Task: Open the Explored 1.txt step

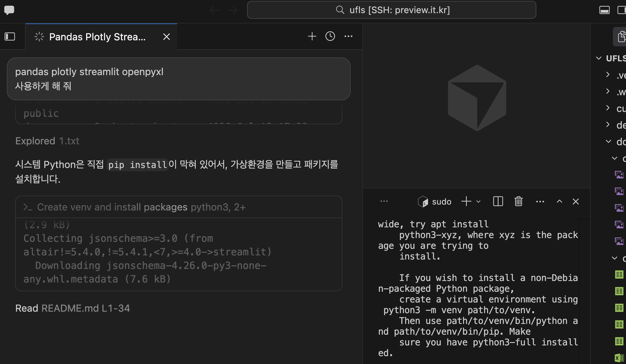Action: [x=47, y=141]
